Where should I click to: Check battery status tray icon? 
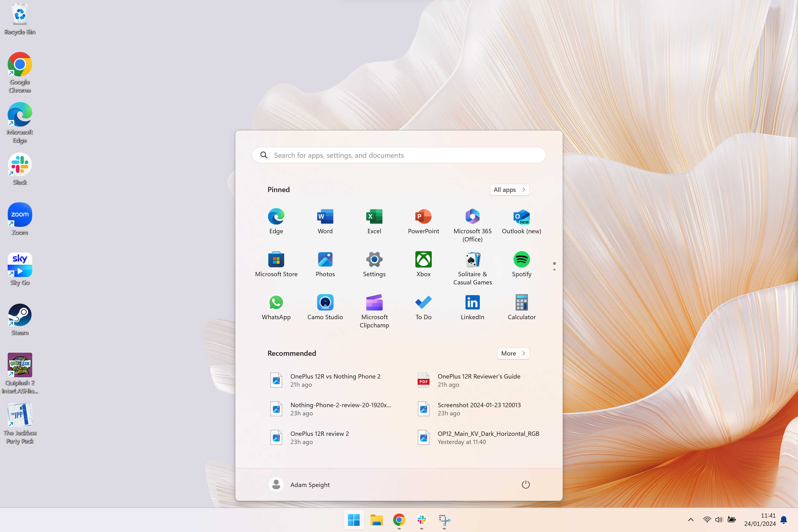(731, 519)
